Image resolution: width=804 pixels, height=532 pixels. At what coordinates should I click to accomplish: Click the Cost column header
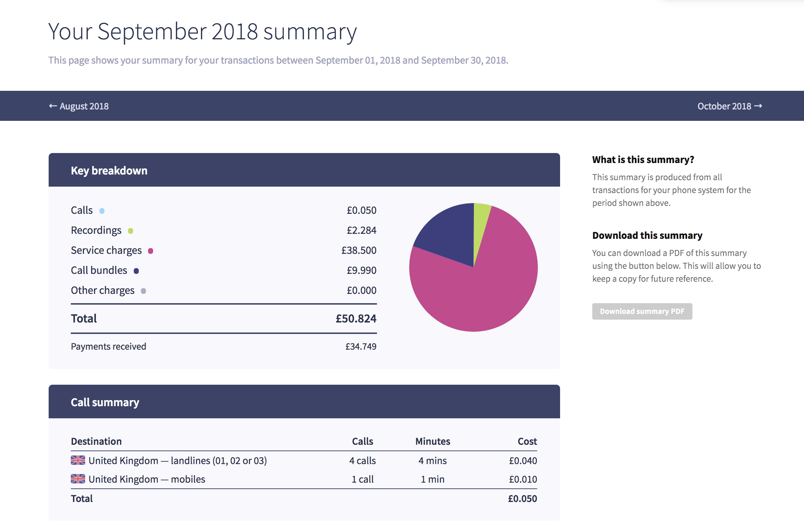(x=528, y=442)
